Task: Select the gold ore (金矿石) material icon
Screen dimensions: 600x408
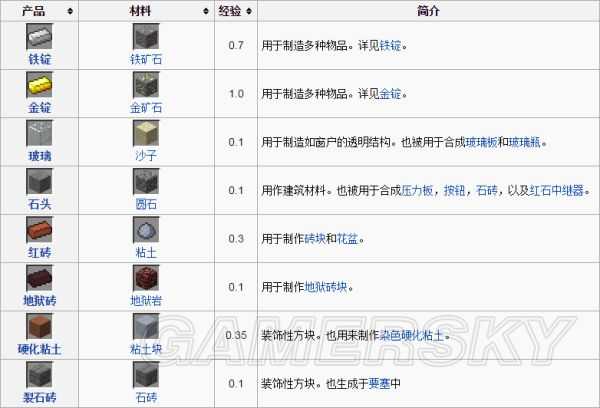Action: point(146,85)
